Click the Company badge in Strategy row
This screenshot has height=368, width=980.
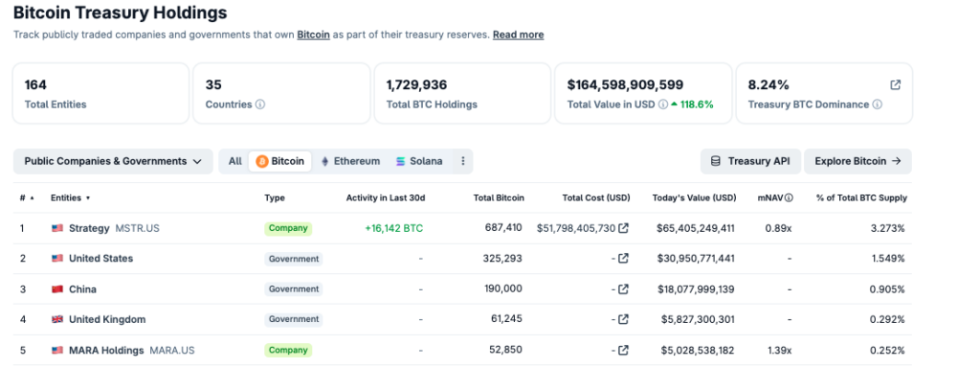point(288,228)
